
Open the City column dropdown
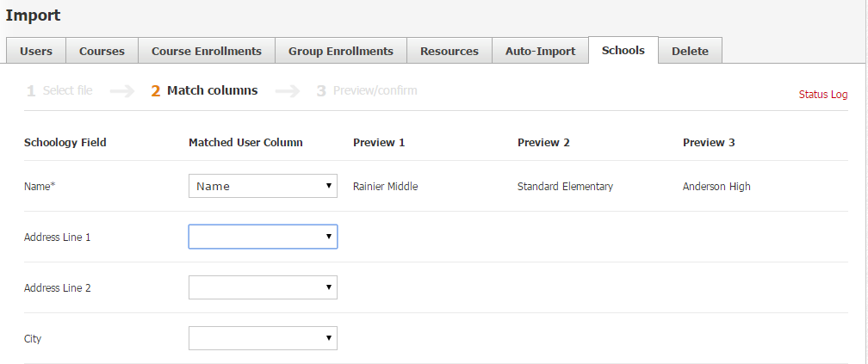(x=263, y=338)
